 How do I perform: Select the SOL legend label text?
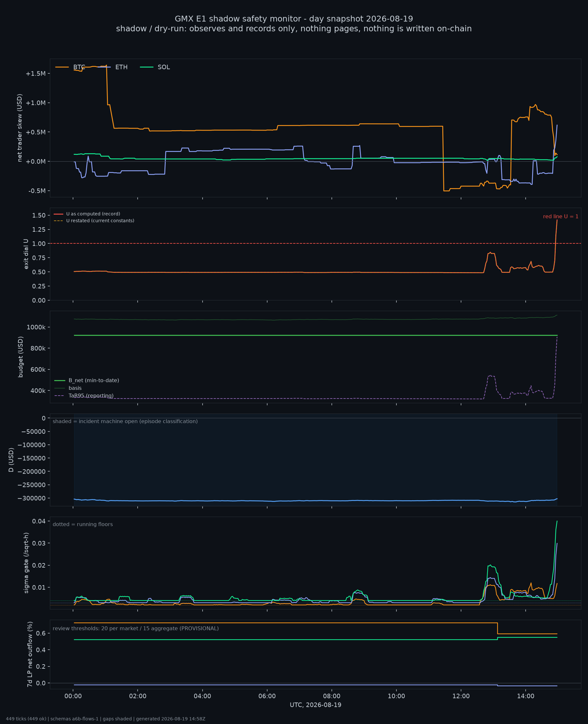point(164,67)
